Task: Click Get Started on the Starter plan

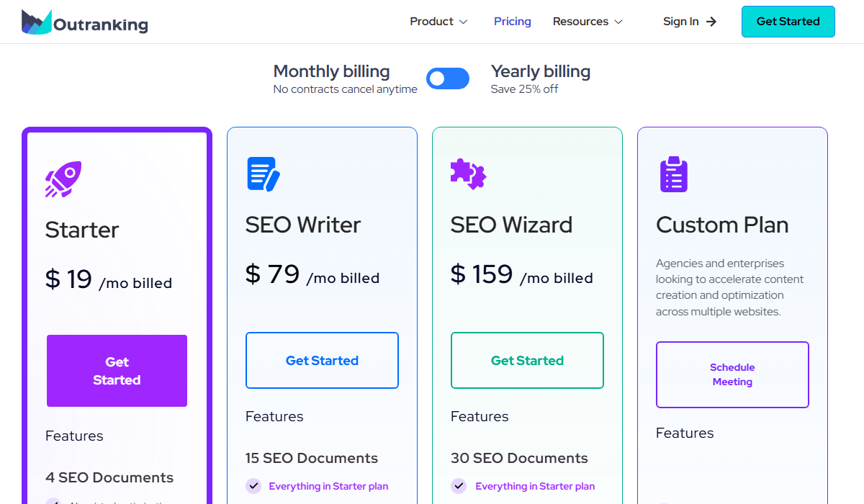Action: pos(117,370)
